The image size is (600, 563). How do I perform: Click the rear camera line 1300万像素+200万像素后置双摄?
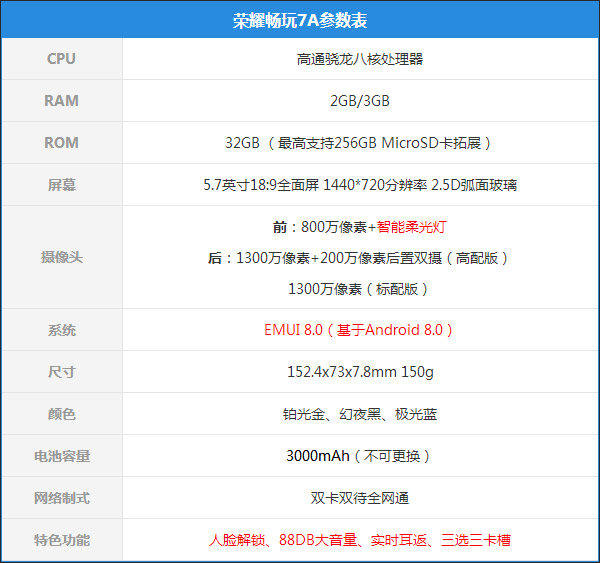[x=358, y=258]
